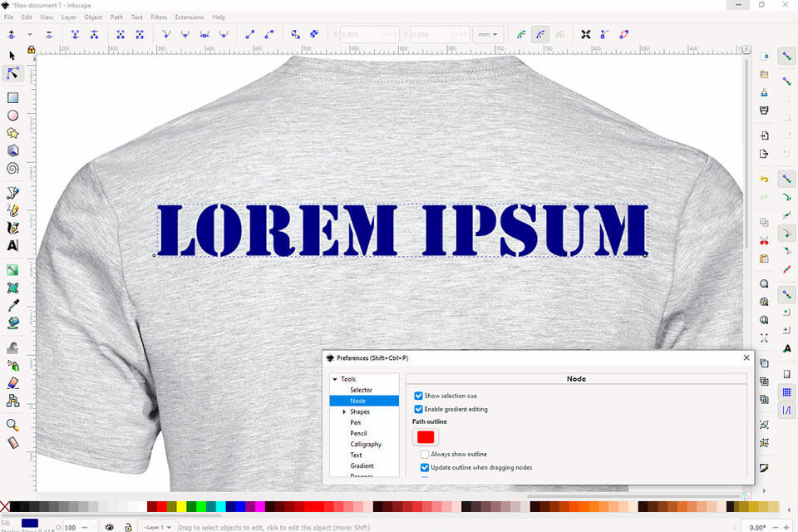The width and height of the screenshot is (798, 532).
Task: Open the Path menu
Action: 116,17
